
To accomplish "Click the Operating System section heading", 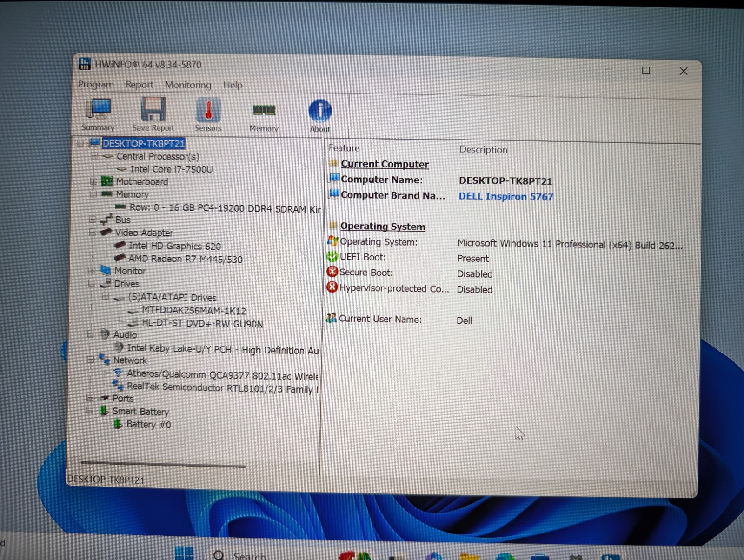I will (x=382, y=226).
